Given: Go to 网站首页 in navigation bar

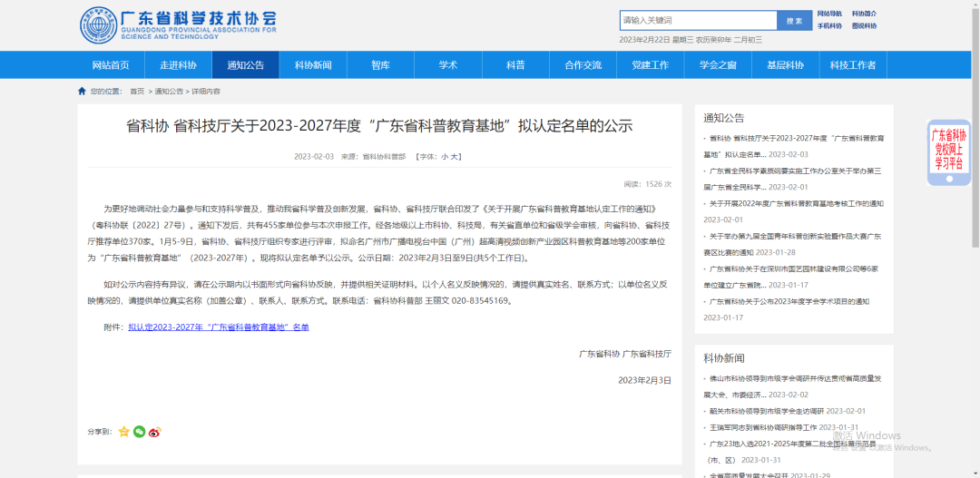Looking at the screenshot, I should click(111, 65).
